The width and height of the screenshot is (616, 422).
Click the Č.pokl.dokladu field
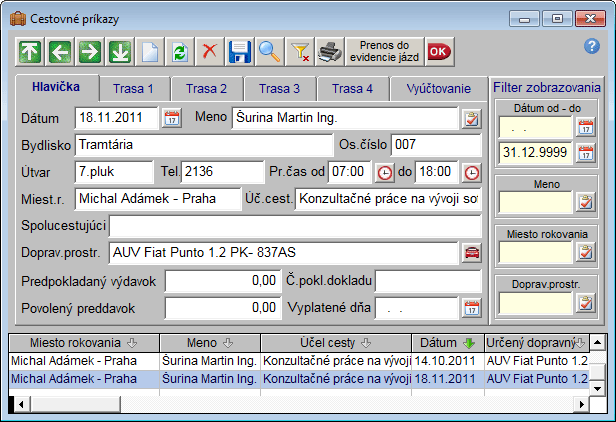(x=428, y=281)
